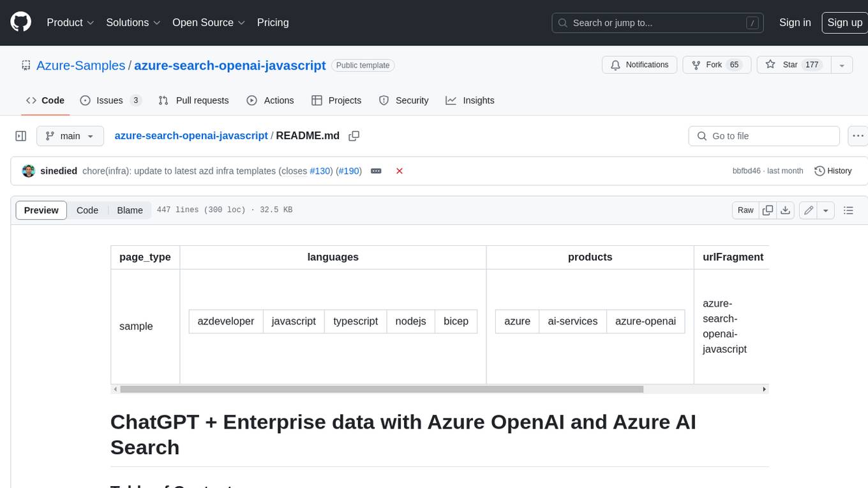Focus the Go to file field
Image resolution: width=868 pixels, height=488 pixels.
(764, 136)
